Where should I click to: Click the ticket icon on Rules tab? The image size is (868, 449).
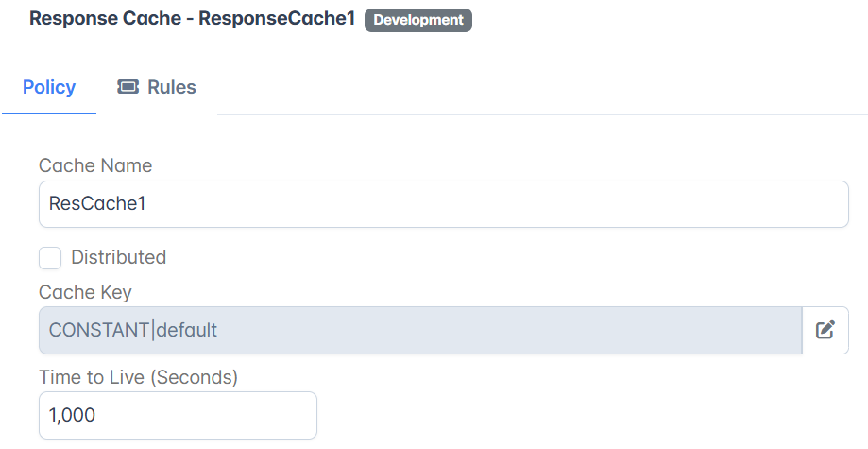[x=128, y=87]
